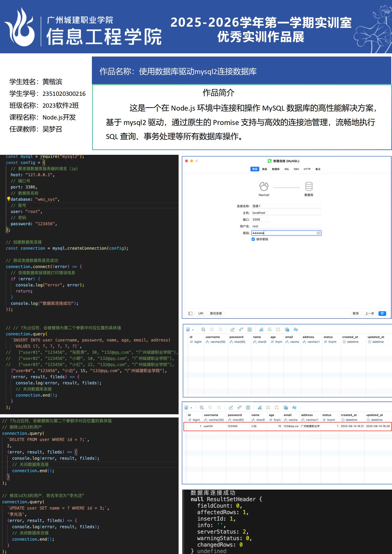Click the filter sort icon above empty table

(x=241, y=330)
